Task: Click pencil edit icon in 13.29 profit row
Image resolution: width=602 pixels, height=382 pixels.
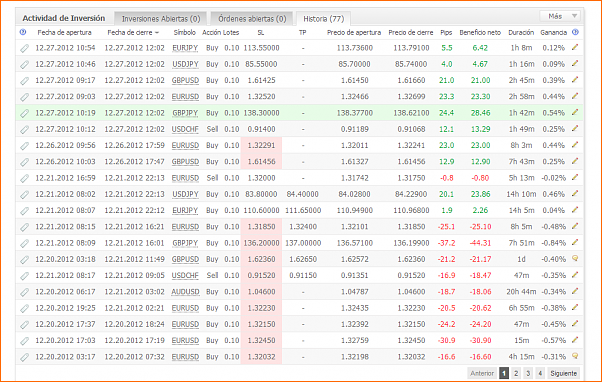Action: [575, 128]
